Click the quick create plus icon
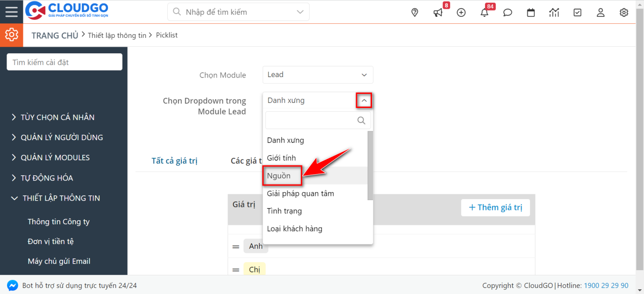The width and height of the screenshot is (644, 294). [461, 12]
